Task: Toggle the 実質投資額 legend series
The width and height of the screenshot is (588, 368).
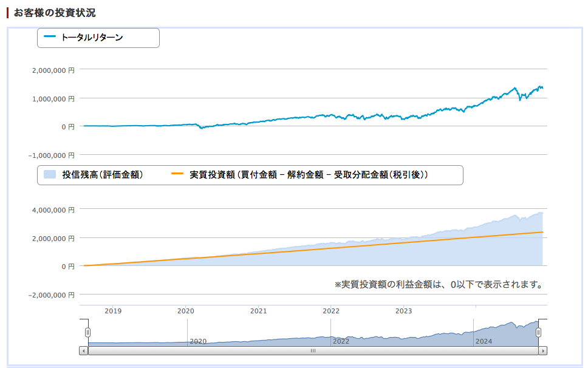Action: (299, 175)
